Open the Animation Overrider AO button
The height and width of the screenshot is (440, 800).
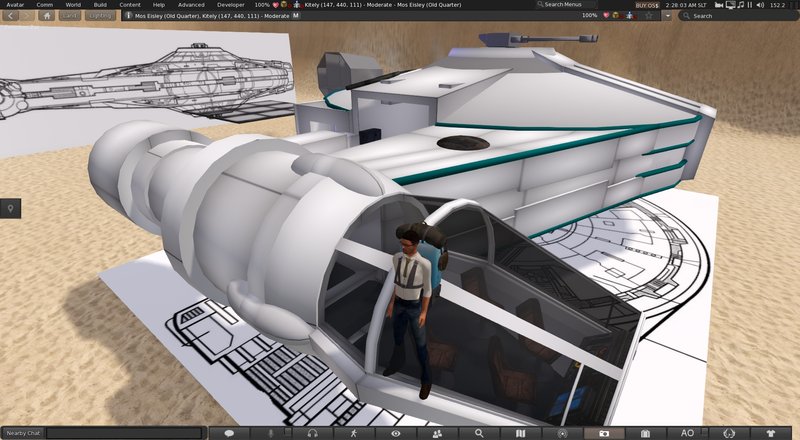(687, 433)
